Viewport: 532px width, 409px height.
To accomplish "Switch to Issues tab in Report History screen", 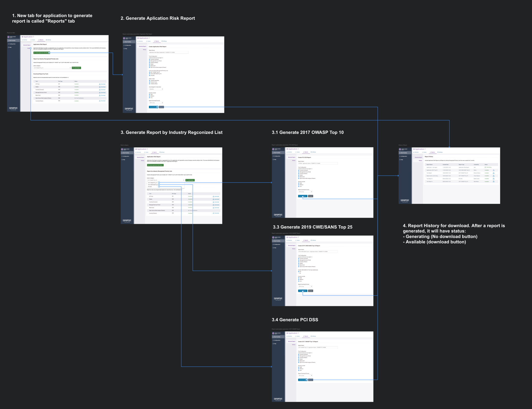I will tap(424, 152).
